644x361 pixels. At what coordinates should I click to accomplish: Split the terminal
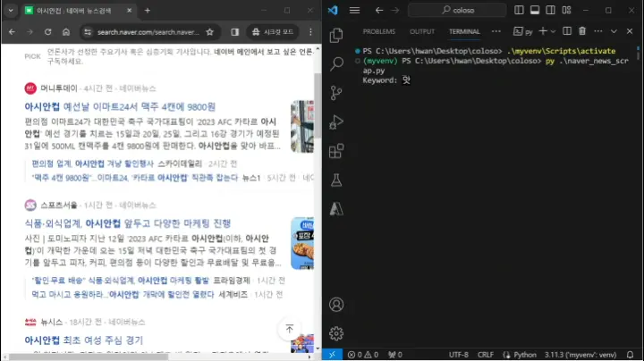tap(567, 31)
